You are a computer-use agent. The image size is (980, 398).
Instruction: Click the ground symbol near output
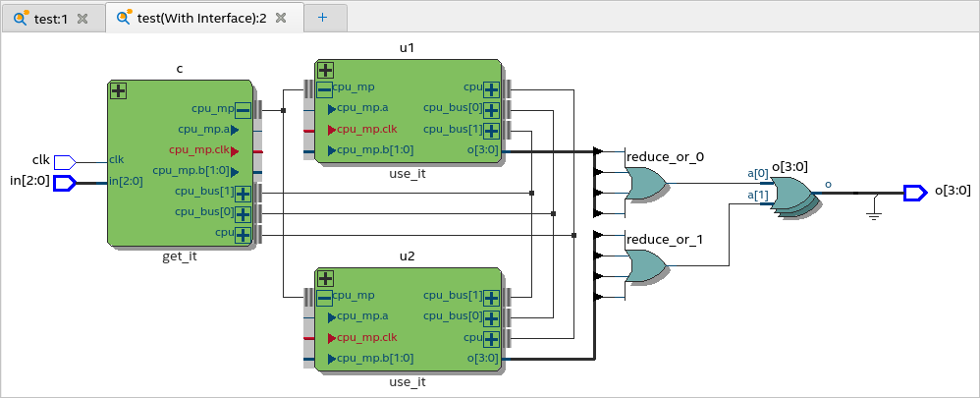click(x=874, y=209)
